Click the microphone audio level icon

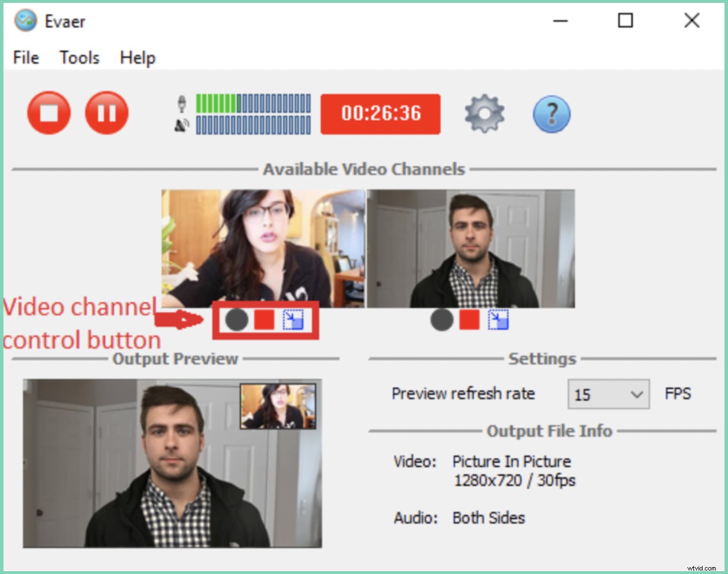click(181, 103)
